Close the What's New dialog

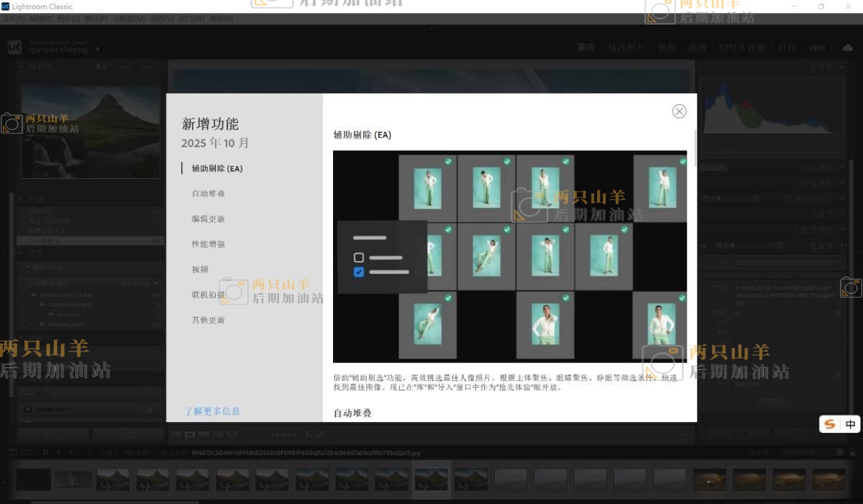pyautogui.click(x=679, y=111)
